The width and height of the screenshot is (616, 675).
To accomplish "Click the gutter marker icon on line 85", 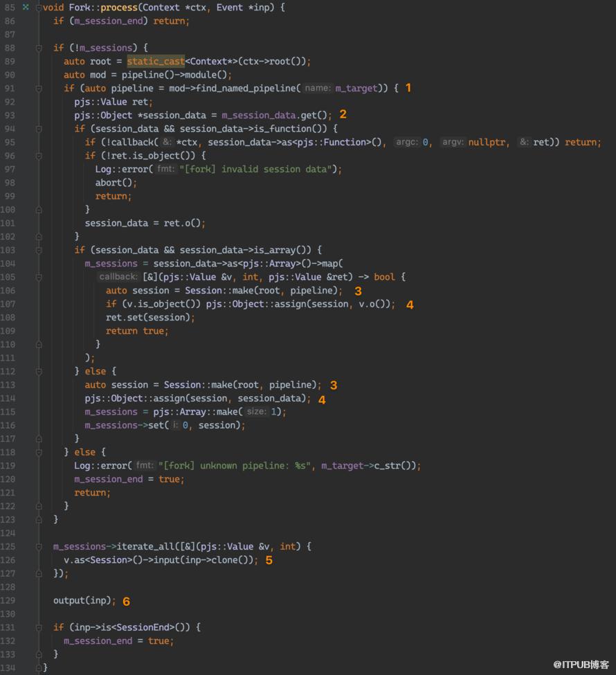I will [26, 7].
